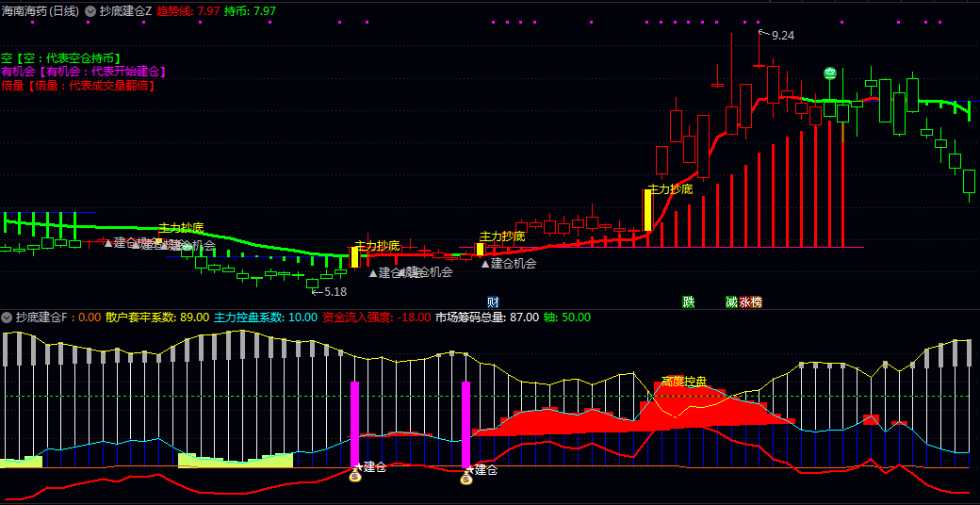The image size is (980, 505).
Task: Click the green round 空 signal icon
Action: pos(830,73)
